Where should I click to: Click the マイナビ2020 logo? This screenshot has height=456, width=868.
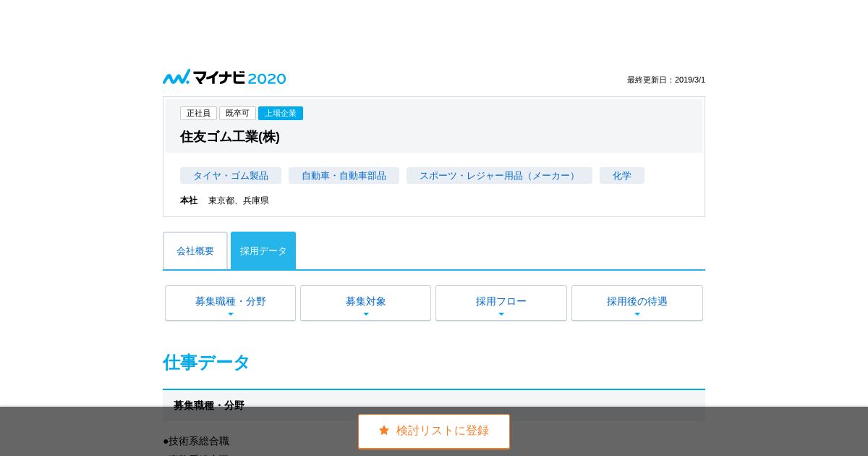tap(224, 77)
